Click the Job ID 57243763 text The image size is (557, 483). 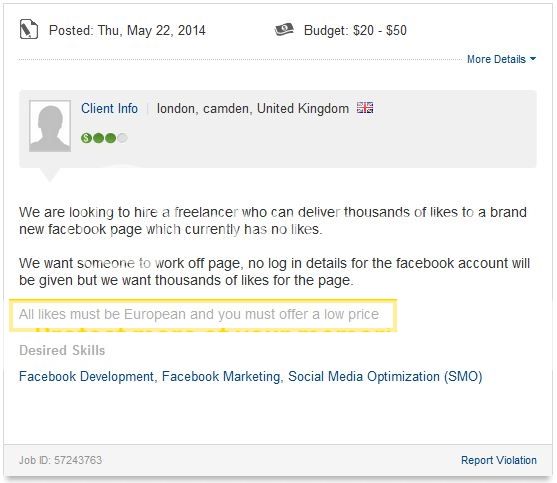coord(60,460)
